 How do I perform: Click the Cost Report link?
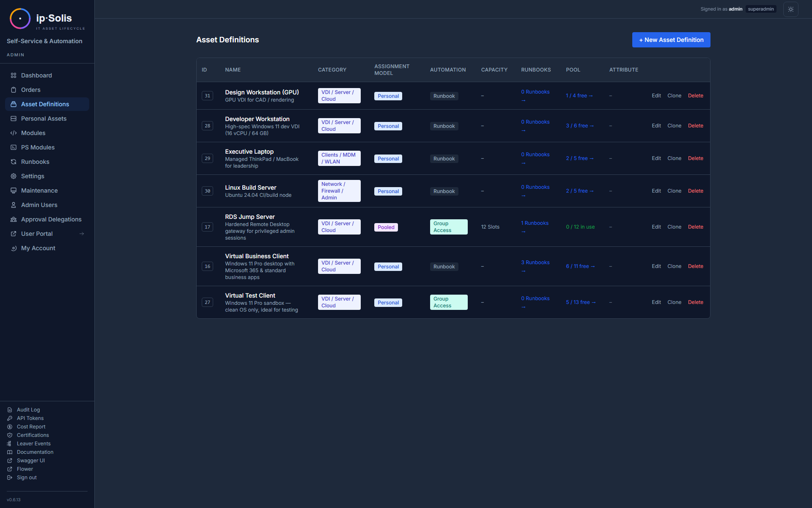(31, 427)
